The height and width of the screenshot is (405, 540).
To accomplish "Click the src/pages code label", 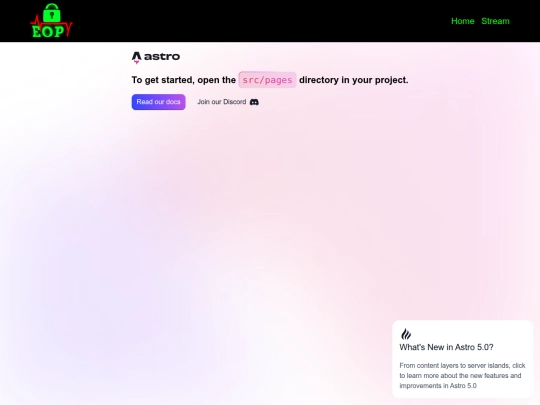I will (267, 80).
